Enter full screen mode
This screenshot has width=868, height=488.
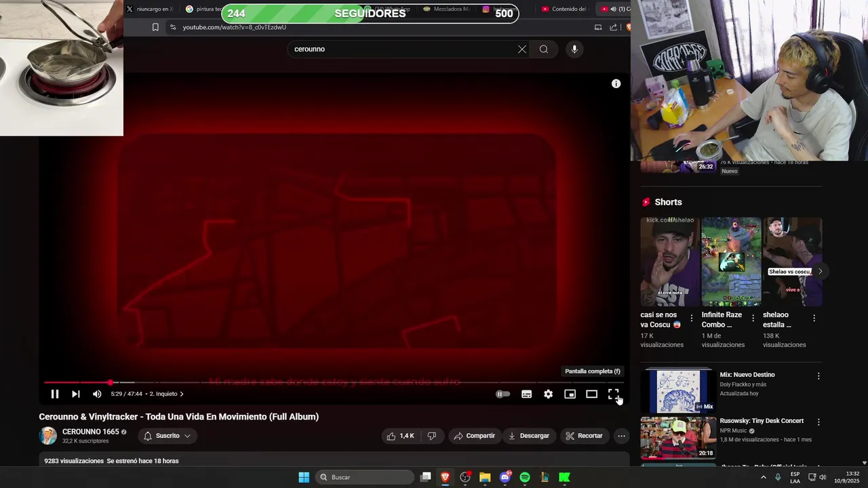click(613, 394)
